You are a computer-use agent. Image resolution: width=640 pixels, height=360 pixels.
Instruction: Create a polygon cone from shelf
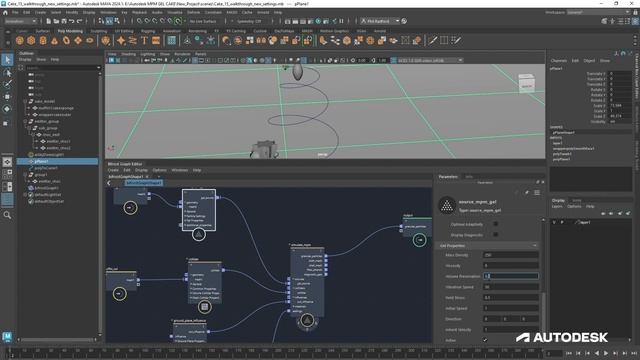click(55, 40)
